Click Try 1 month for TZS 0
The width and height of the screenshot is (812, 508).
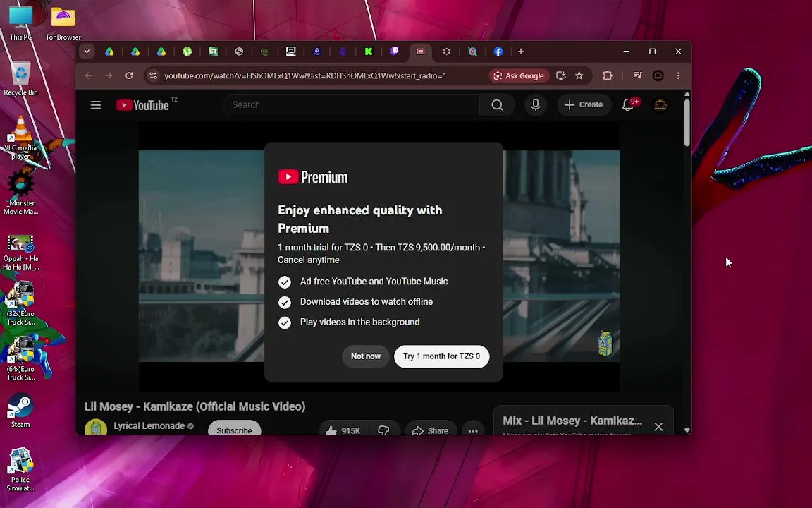click(x=442, y=356)
